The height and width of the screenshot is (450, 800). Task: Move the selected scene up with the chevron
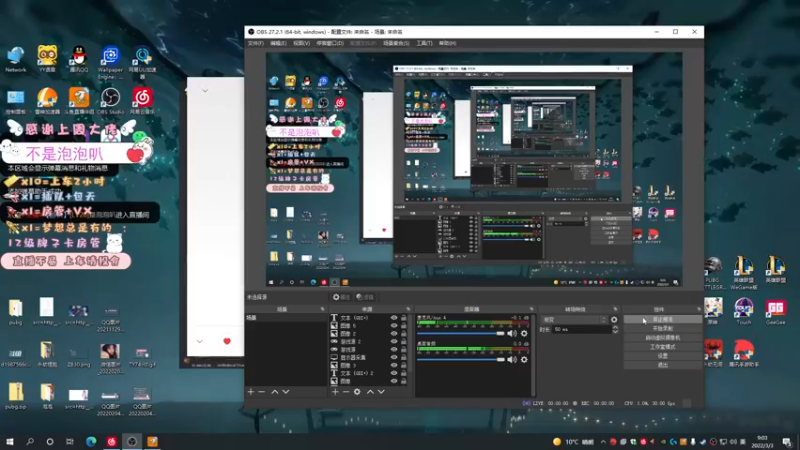tap(274, 392)
